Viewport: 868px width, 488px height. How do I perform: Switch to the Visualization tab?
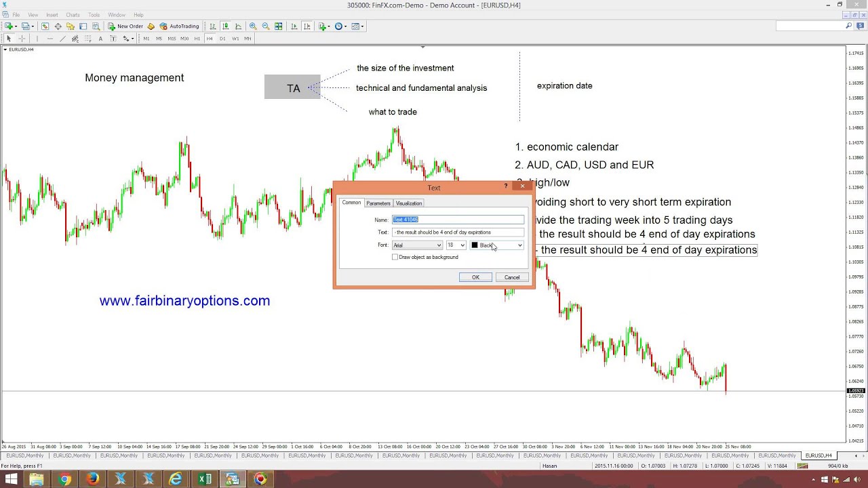point(409,203)
